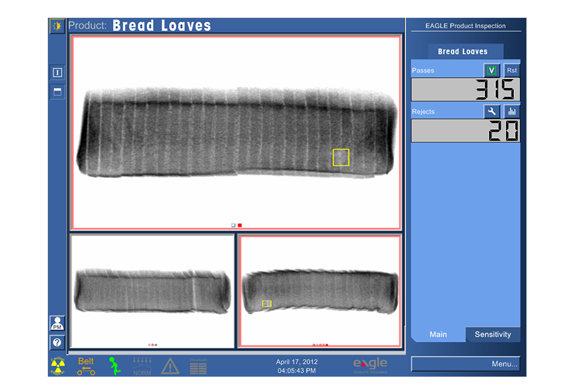
Task: Click the NORM mode indicator
Action: click(x=142, y=366)
